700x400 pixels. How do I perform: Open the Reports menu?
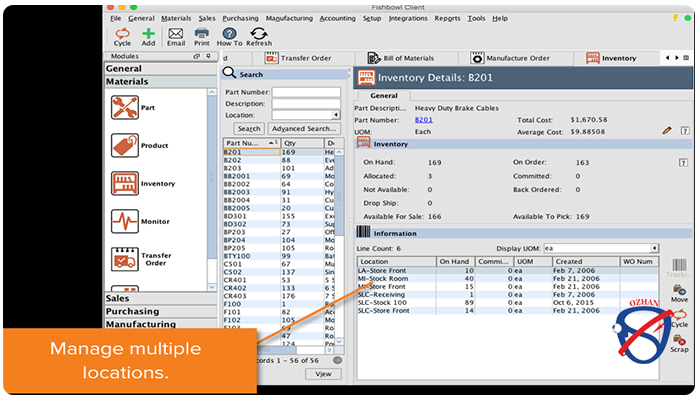447,18
